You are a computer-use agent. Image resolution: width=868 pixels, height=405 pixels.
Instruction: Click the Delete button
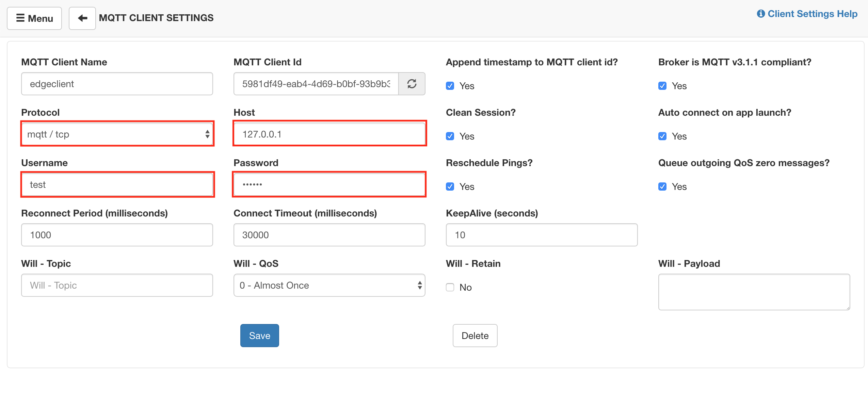pyautogui.click(x=475, y=336)
